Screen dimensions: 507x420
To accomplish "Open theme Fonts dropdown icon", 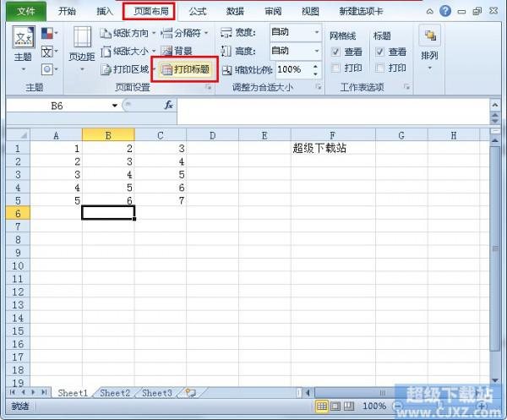I will pos(50,52).
